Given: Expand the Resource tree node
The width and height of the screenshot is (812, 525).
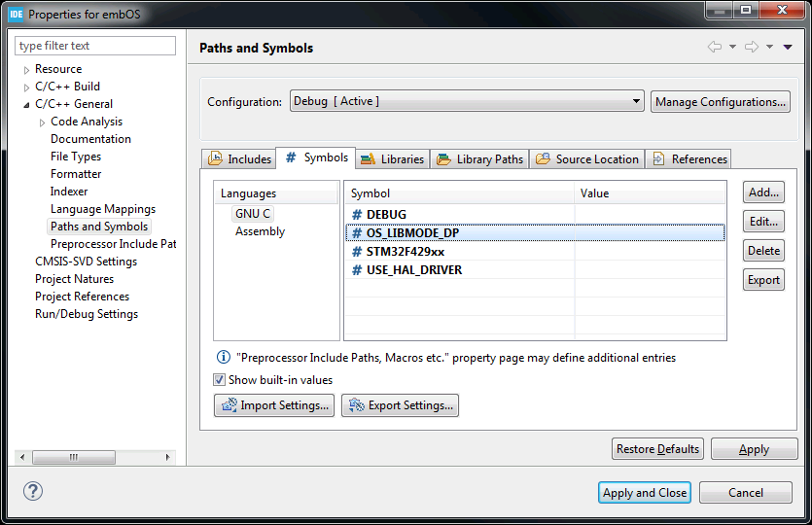Looking at the screenshot, I should (26, 70).
